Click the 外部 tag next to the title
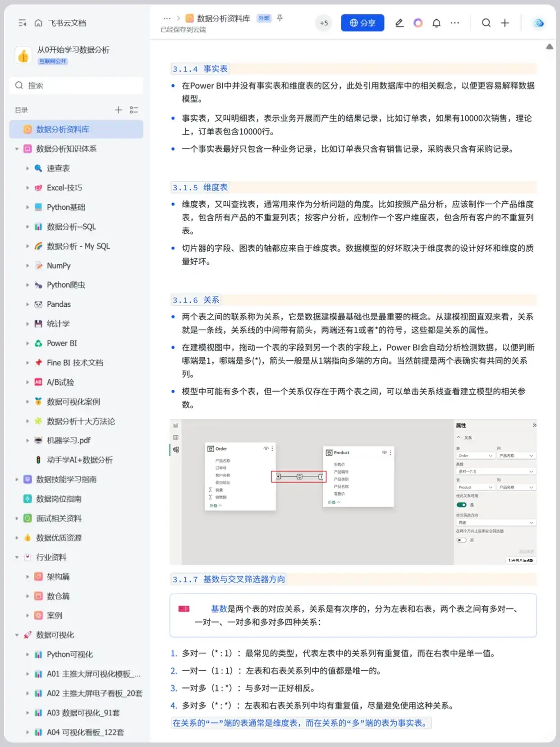The width and height of the screenshot is (560, 747). [x=264, y=18]
